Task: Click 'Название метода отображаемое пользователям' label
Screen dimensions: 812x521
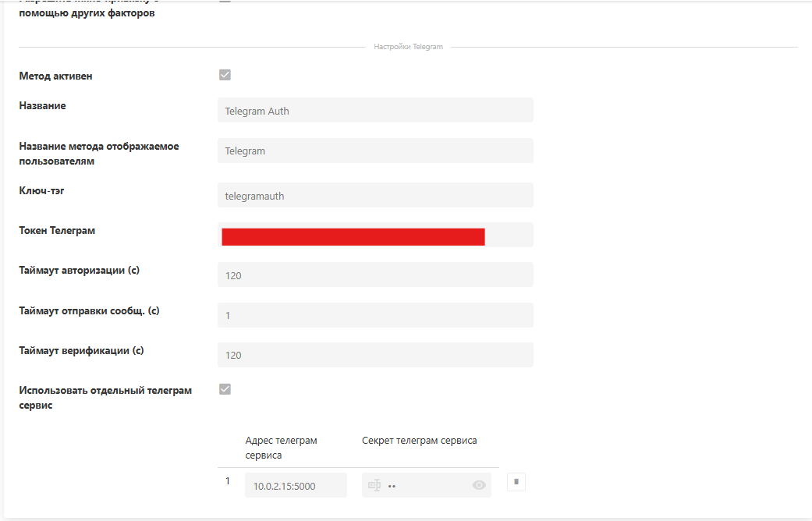Action: (99, 154)
